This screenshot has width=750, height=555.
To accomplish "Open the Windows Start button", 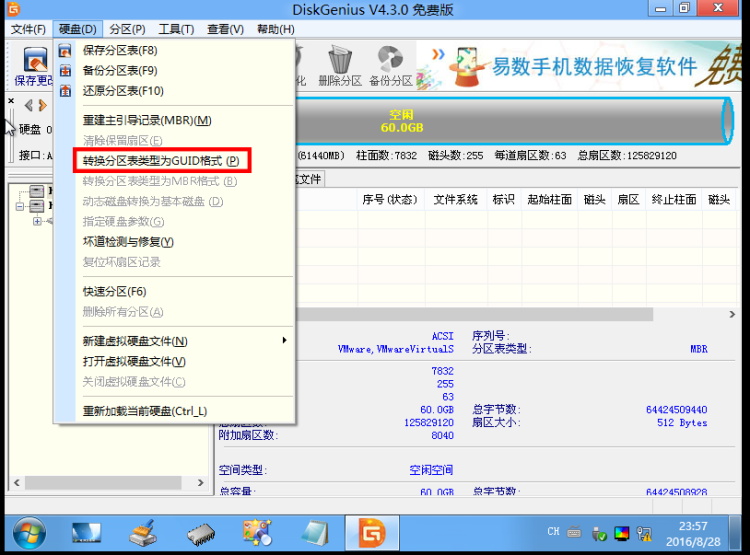I will tap(29, 533).
